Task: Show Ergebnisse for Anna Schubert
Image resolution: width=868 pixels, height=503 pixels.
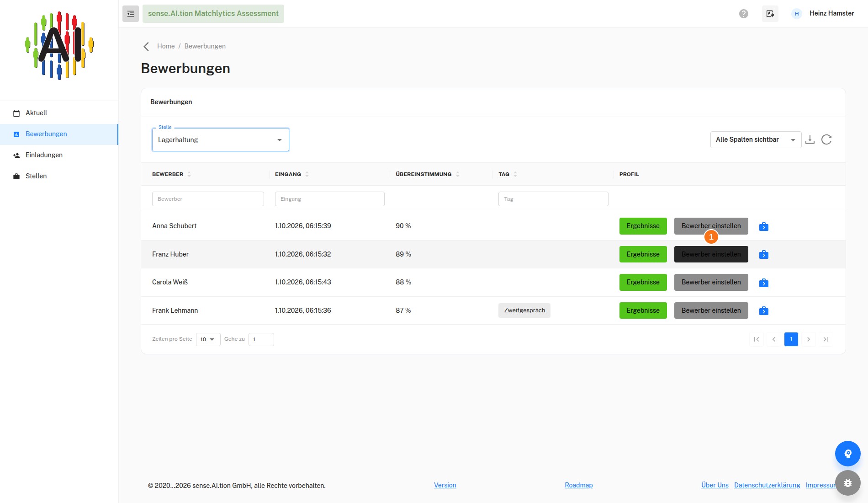Action: click(x=643, y=226)
